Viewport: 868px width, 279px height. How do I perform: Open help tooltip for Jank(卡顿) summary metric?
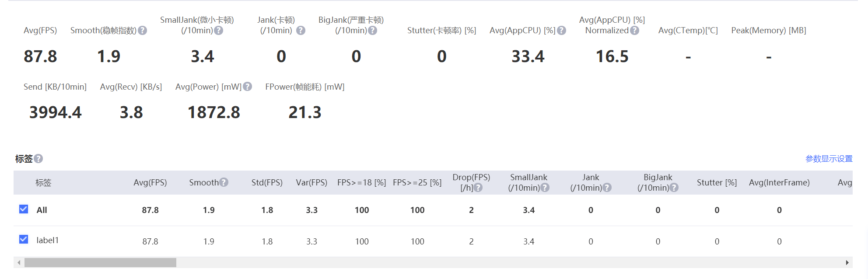[301, 31]
